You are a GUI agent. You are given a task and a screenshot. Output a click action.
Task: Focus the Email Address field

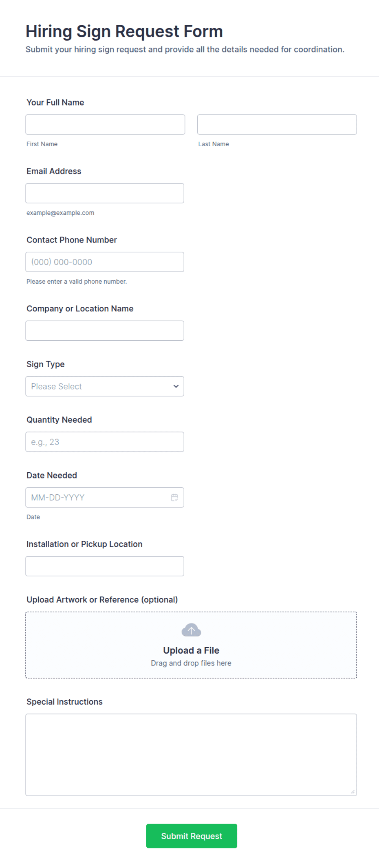click(x=105, y=193)
